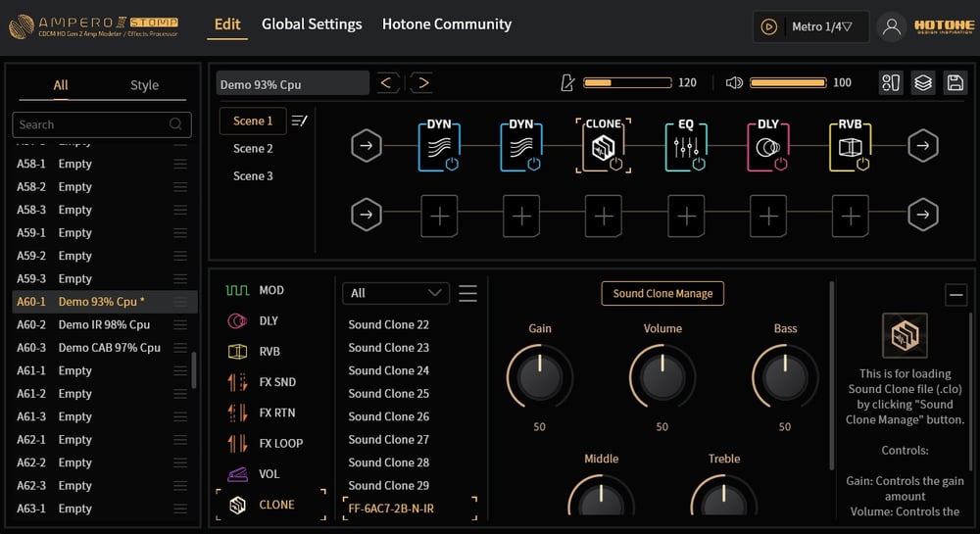Screen dimensions: 980x534
Task: Select the RVB reverb block
Action: 850,146
